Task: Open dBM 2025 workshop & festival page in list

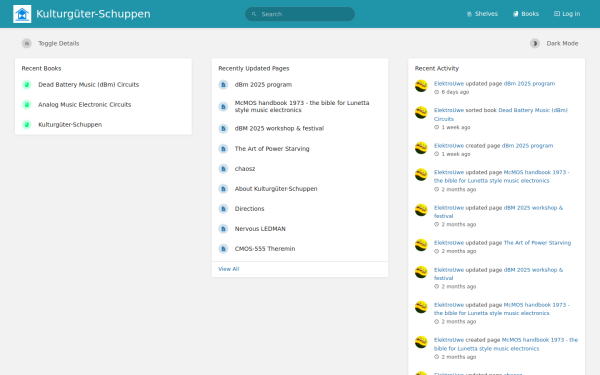Action: [x=279, y=129]
